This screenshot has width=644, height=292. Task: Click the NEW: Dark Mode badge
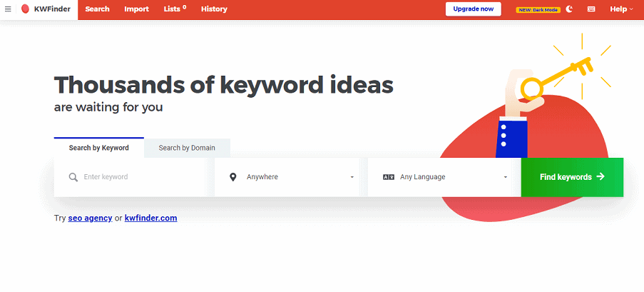click(x=538, y=9)
